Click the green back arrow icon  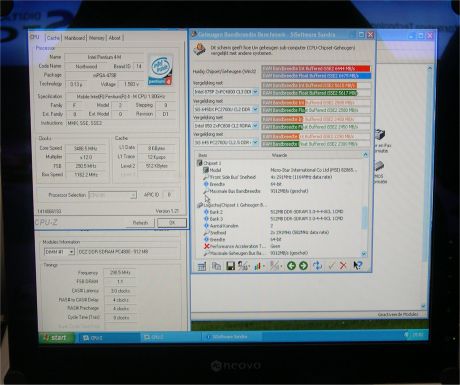(291, 266)
